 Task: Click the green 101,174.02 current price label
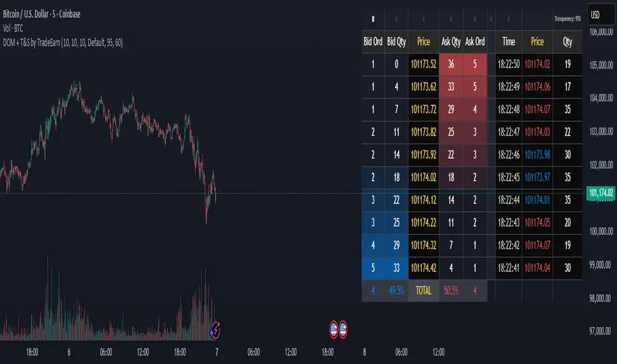601,192
